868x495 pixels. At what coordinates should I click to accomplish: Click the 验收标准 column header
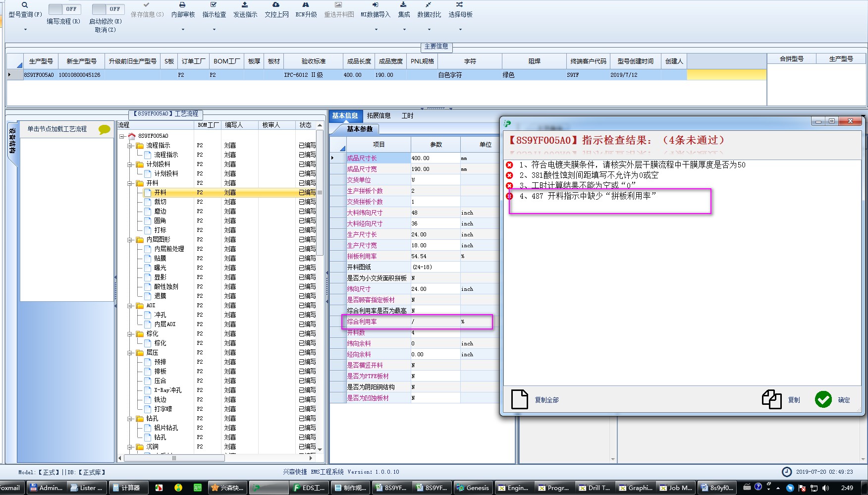pyautogui.click(x=313, y=61)
